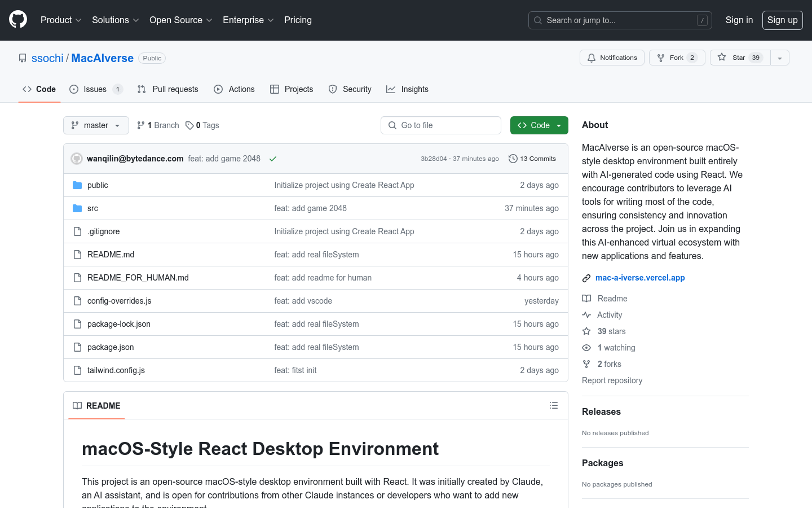Star the MacAIverse repository
This screenshot has width=812, height=508.
(x=740, y=58)
